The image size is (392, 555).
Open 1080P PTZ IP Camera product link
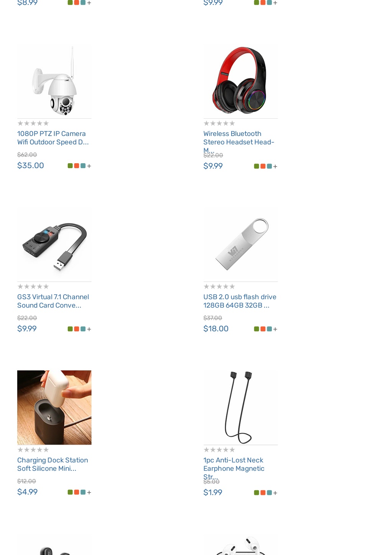(53, 138)
